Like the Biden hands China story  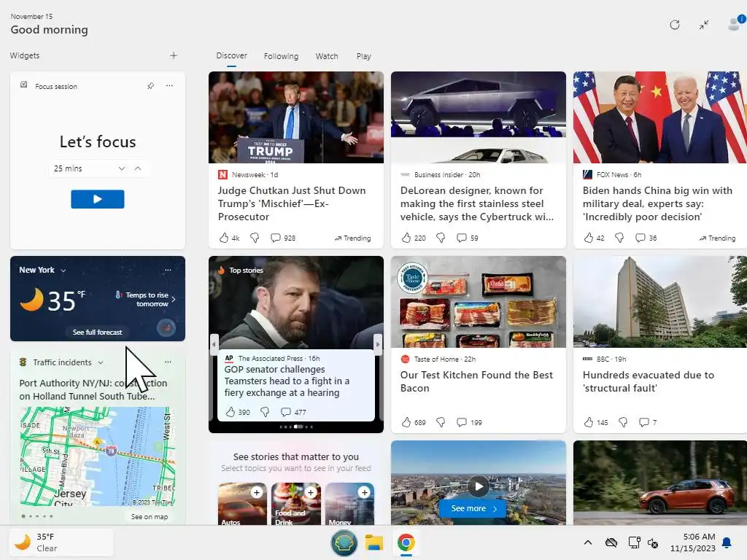(589, 238)
